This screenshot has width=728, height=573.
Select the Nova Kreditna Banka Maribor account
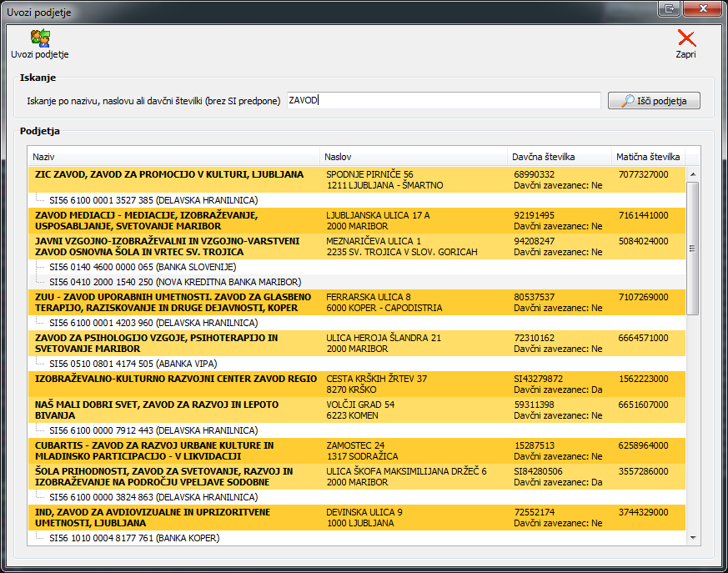[x=175, y=282]
